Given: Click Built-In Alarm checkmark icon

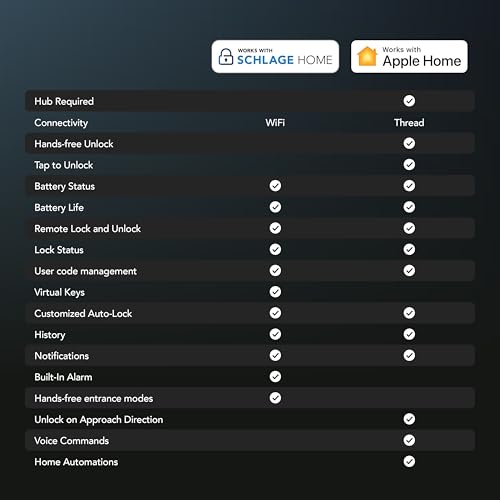Looking at the screenshot, I should [x=275, y=377].
